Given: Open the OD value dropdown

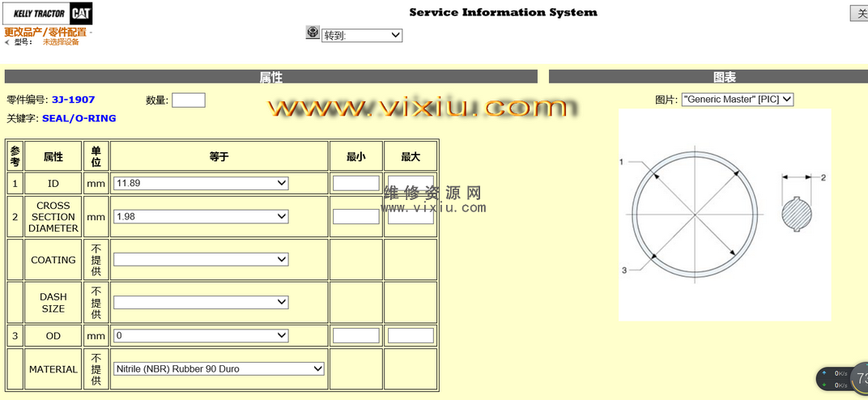Looking at the screenshot, I should pos(201,335).
